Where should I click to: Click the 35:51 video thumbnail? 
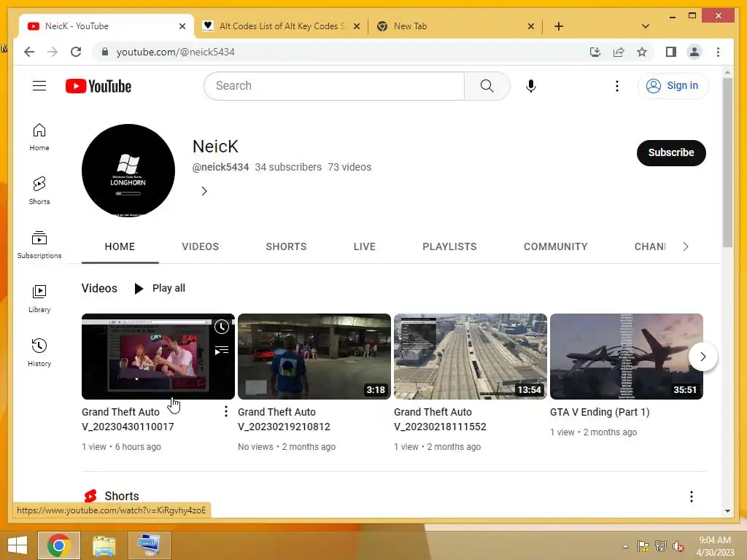(627, 356)
